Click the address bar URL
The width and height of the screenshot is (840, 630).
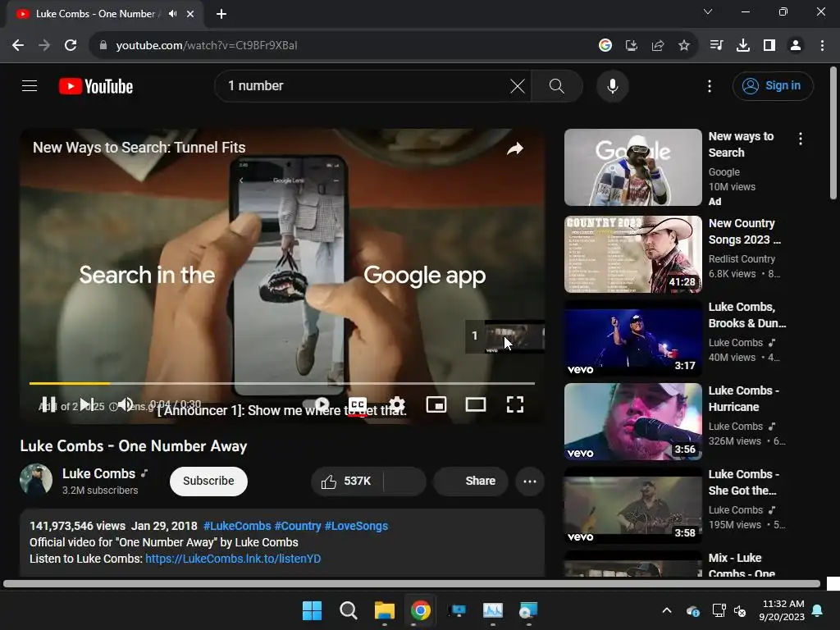(x=206, y=46)
